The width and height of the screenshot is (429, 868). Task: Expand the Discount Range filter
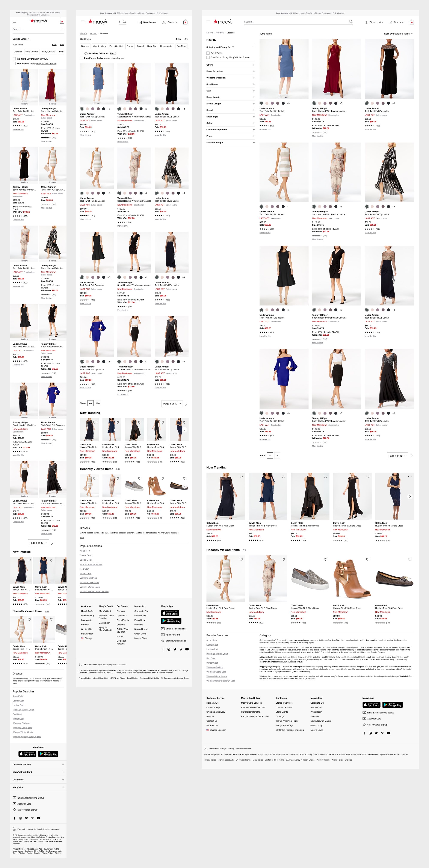[x=230, y=143]
